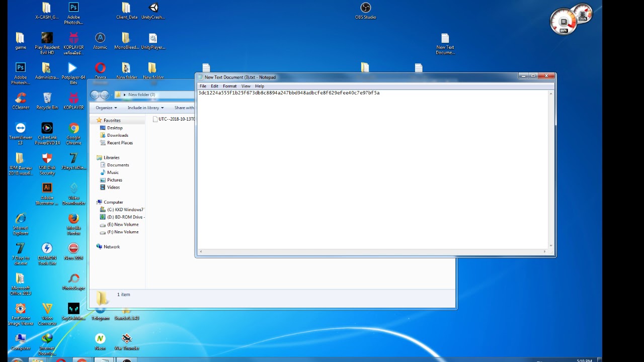Click the Notepad vertical scrollbar down arrow

click(551, 245)
